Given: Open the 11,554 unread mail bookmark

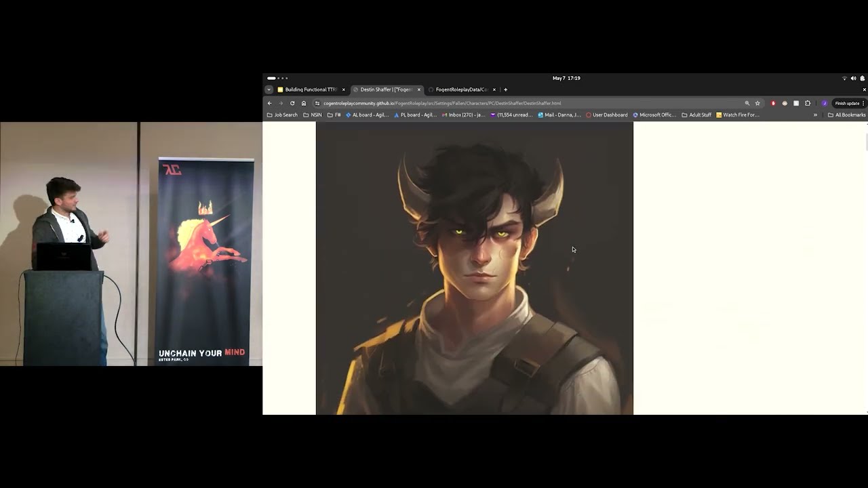Looking at the screenshot, I should (x=512, y=115).
